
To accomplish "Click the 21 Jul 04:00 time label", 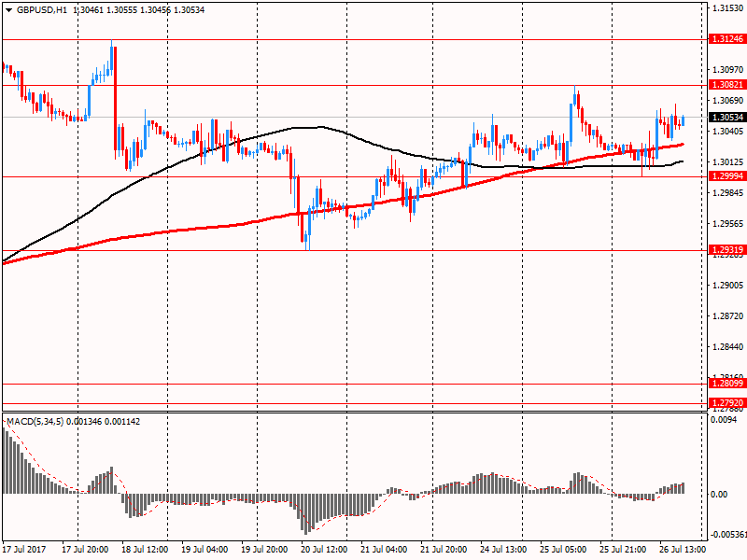I will tap(384, 550).
